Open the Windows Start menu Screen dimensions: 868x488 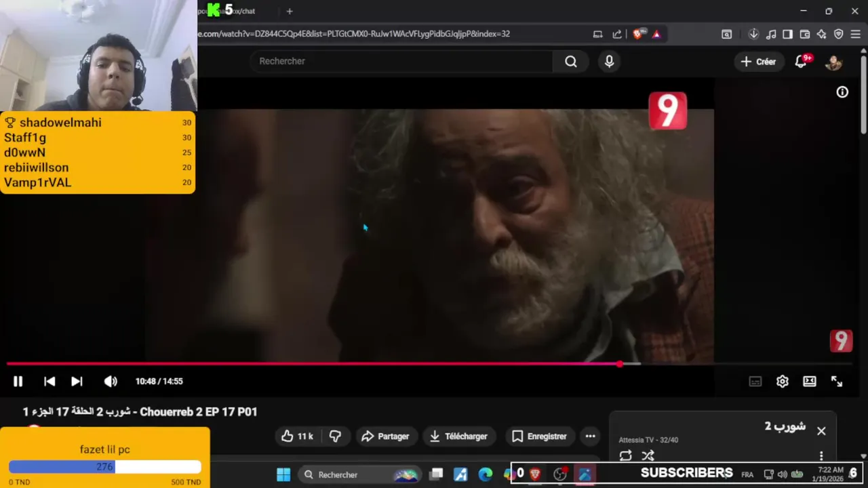coord(283,474)
